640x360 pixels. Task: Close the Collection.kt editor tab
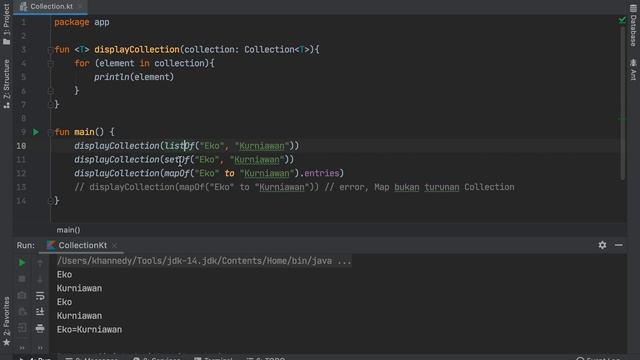click(x=80, y=7)
